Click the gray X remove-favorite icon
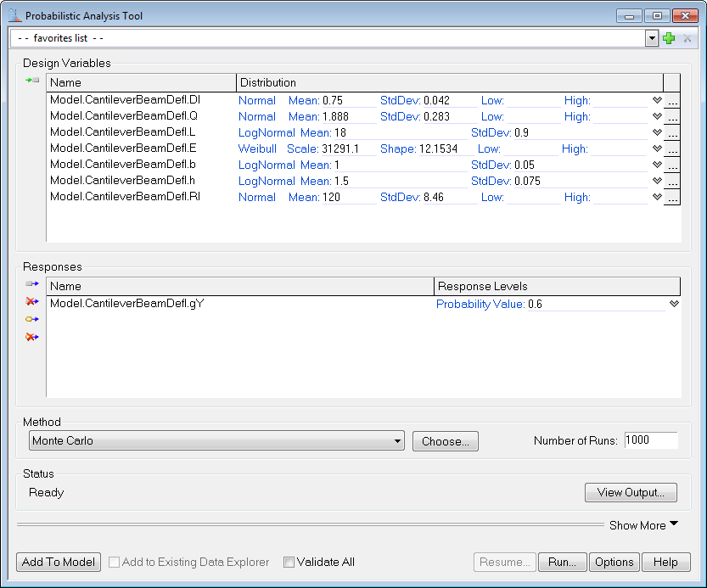Screen dimensions: 707x588 pyautogui.click(x=687, y=38)
